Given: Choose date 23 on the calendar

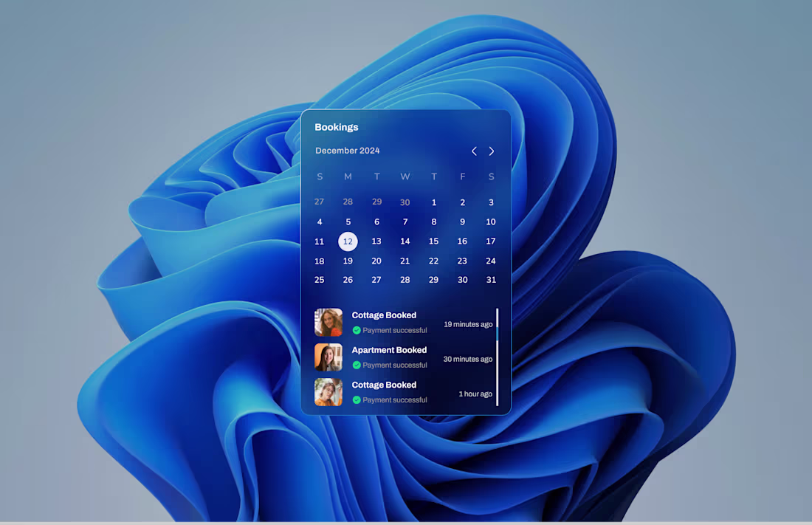Looking at the screenshot, I should click(462, 261).
